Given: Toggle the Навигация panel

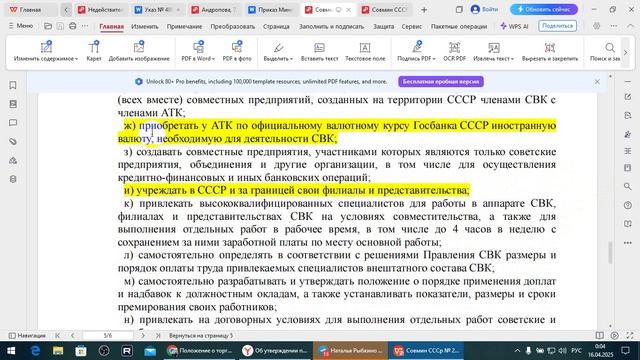Looking at the screenshot, I should coord(27,336).
